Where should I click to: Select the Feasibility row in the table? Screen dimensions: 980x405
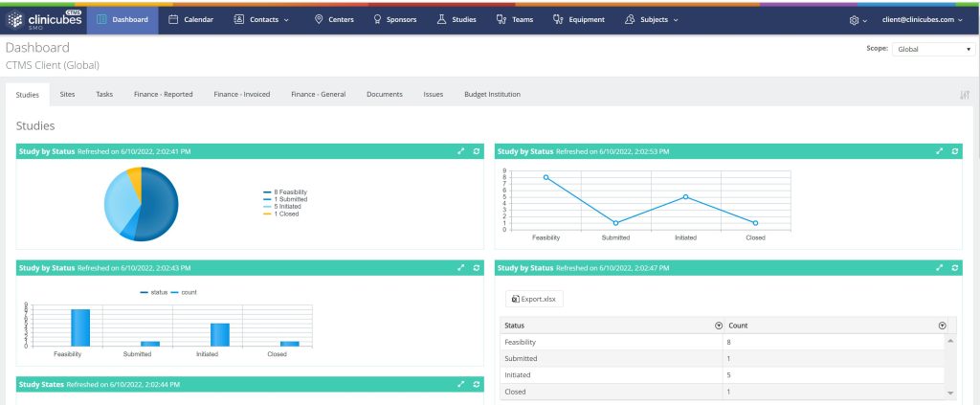723,343
